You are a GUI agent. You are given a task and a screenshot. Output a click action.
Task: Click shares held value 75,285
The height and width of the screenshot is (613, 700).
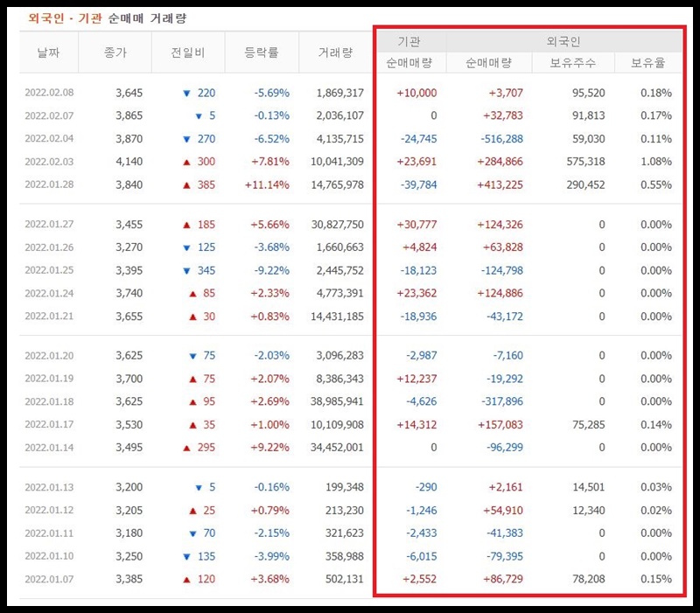(588, 425)
